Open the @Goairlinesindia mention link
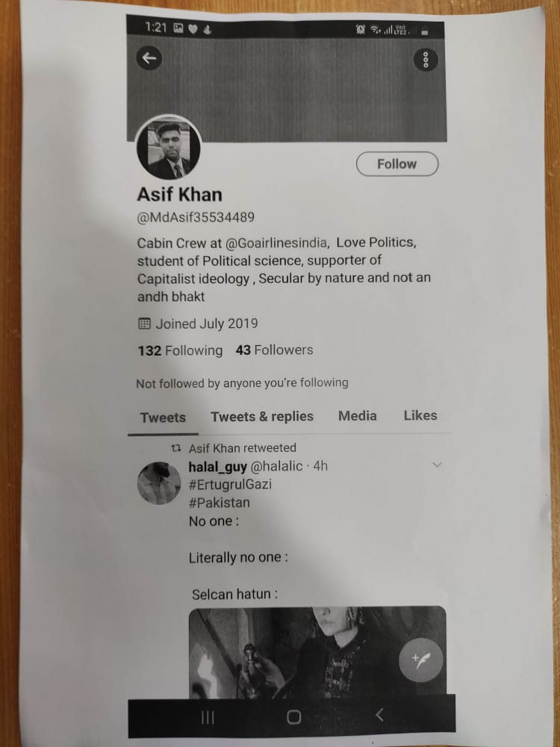 click(x=277, y=243)
